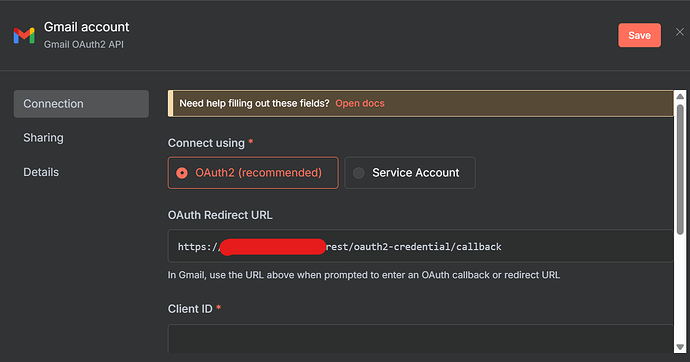
Task: Save the Gmail credential
Action: coord(639,35)
